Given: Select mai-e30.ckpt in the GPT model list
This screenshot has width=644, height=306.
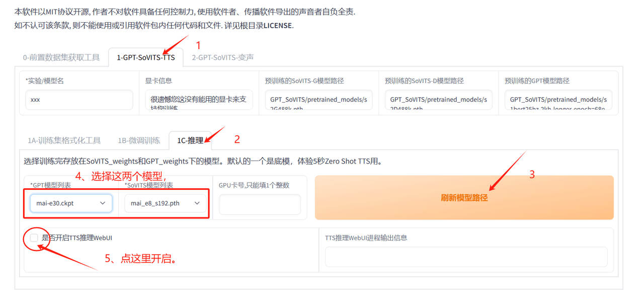Looking at the screenshot, I should tap(65, 203).
